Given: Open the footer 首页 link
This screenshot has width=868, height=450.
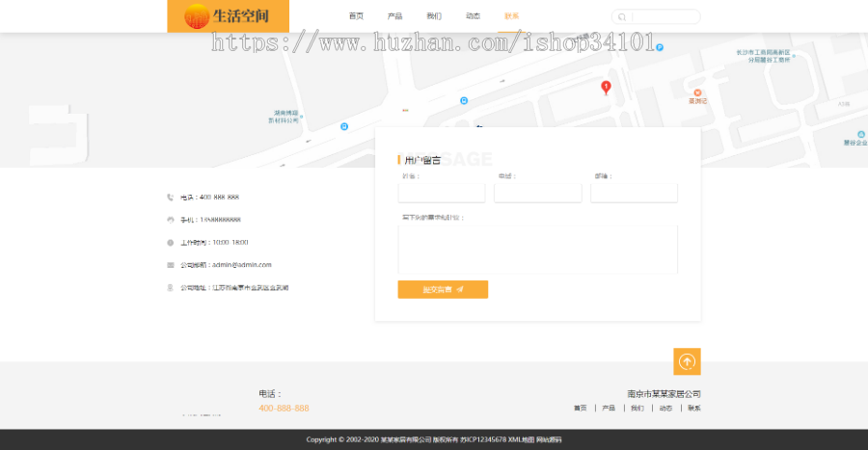Looking at the screenshot, I should 581,408.
